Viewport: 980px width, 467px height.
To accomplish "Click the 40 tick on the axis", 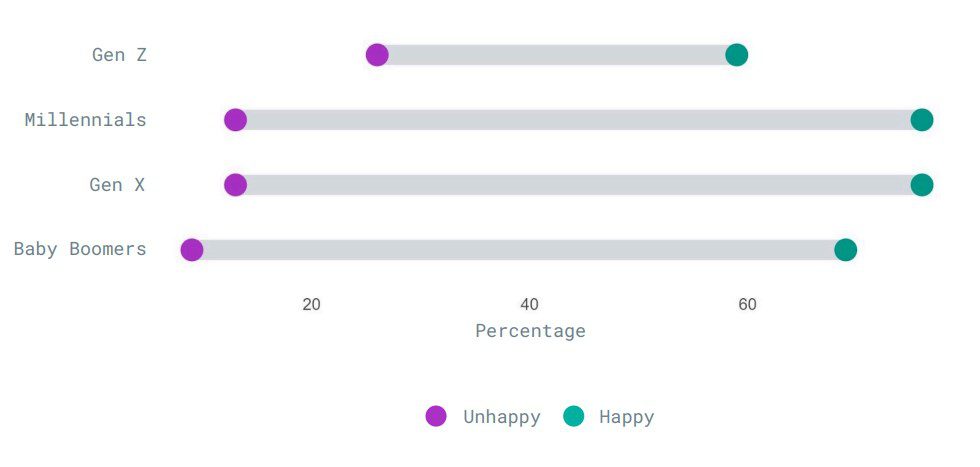I will tap(530, 305).
